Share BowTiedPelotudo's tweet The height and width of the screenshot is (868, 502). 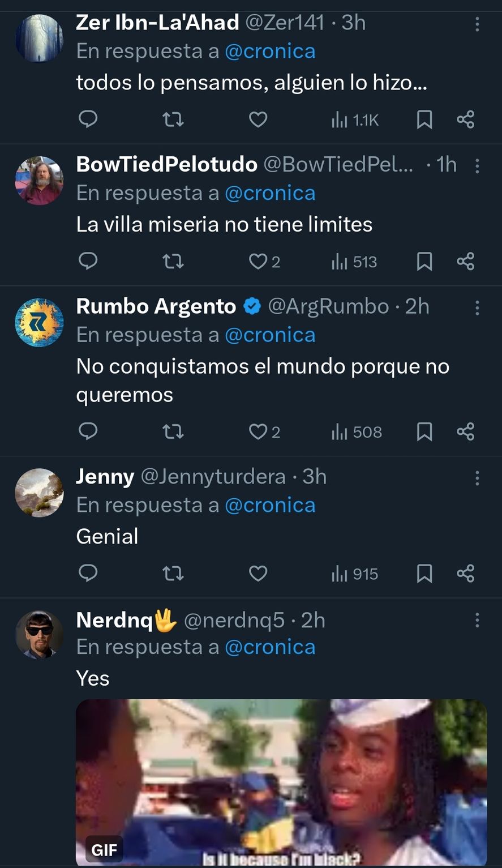(465, 262)
